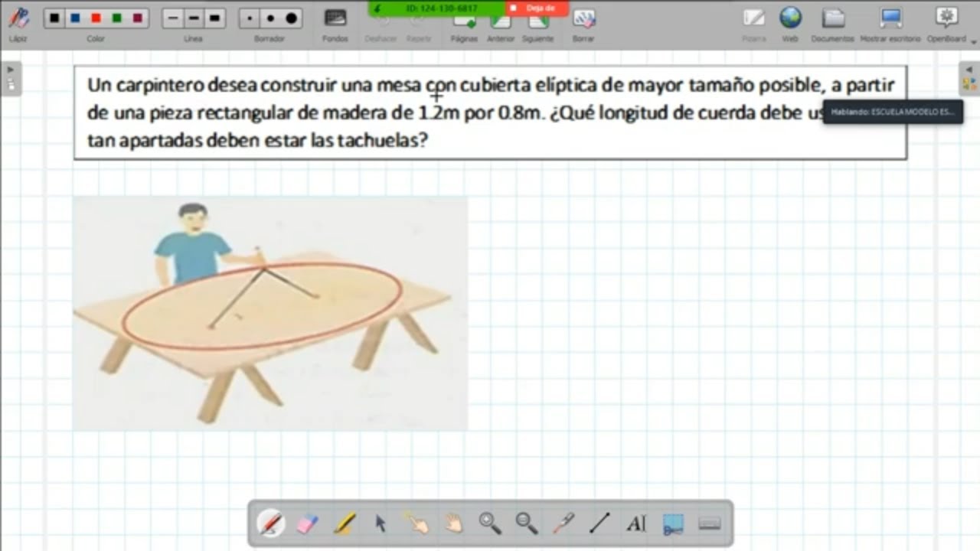The image size is (980, 551).
Task: Stop screen sharing with red Deja de button
Action: [x=537, y=8]
